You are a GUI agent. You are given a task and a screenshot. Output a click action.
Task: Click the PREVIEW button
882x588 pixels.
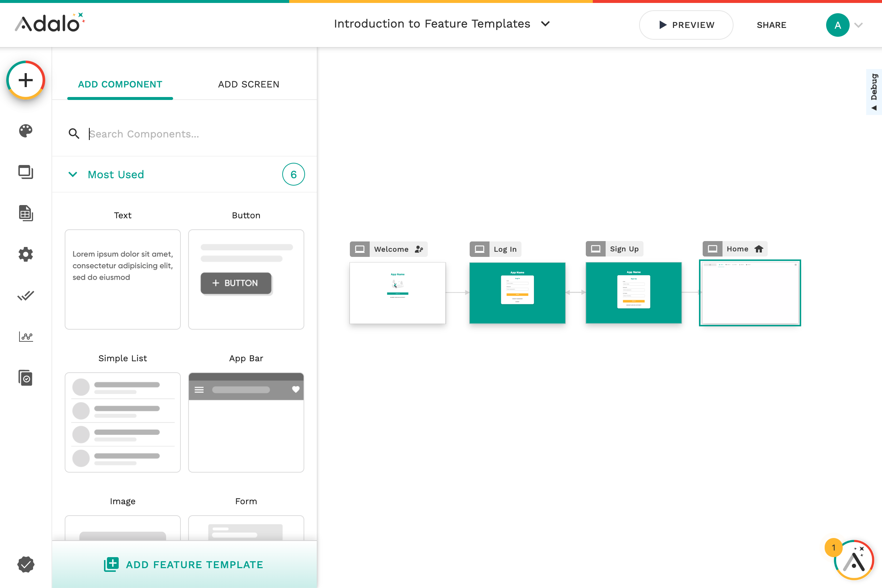point(686,25)
